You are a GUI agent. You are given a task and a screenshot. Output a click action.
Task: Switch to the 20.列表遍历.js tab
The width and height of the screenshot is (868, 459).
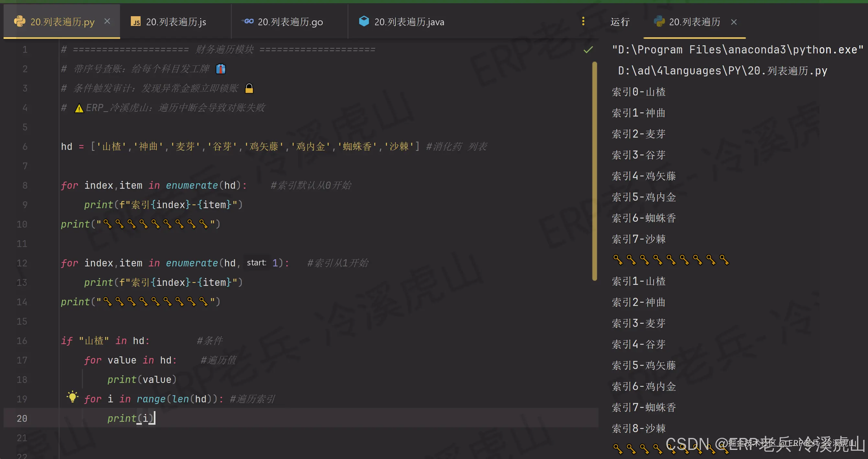[176, 22]
